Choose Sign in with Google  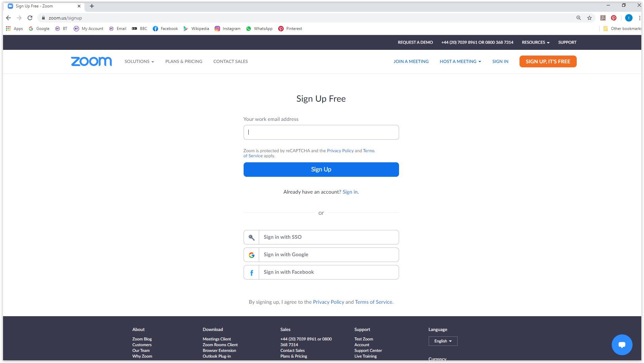321,255
